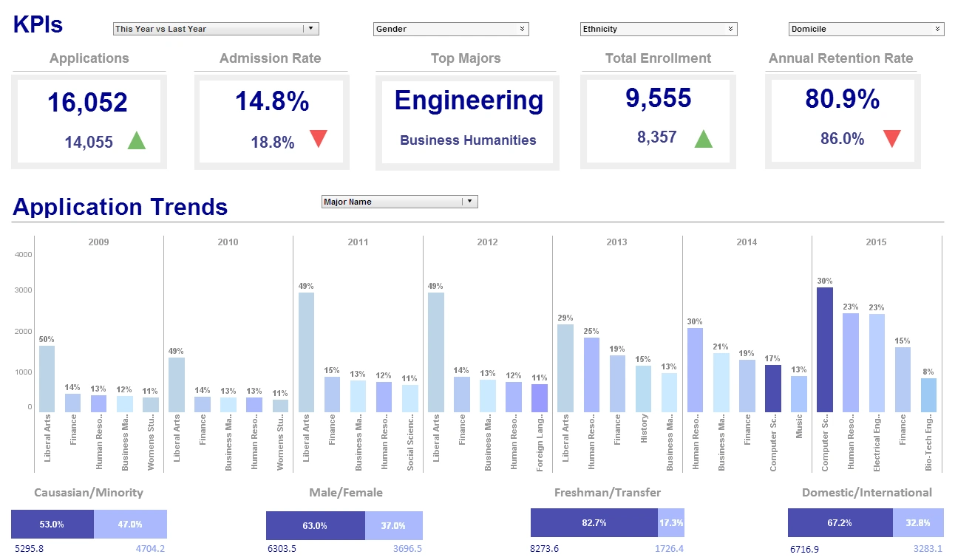Click the Application Trends heading
Screen dimensions: 955x560
[x=120, y=208]
